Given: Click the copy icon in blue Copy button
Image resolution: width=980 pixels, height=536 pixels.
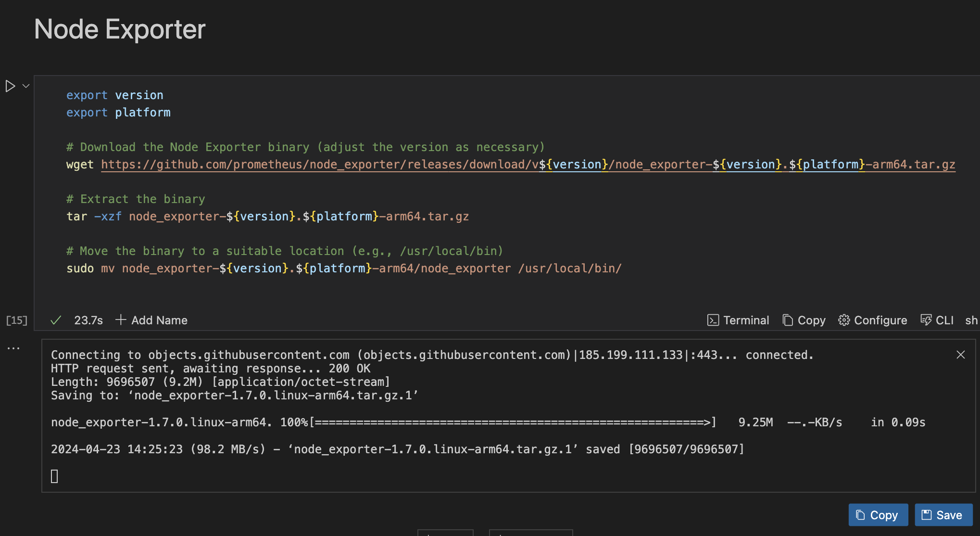Looking at the screenshot, I should pos(861,515).
